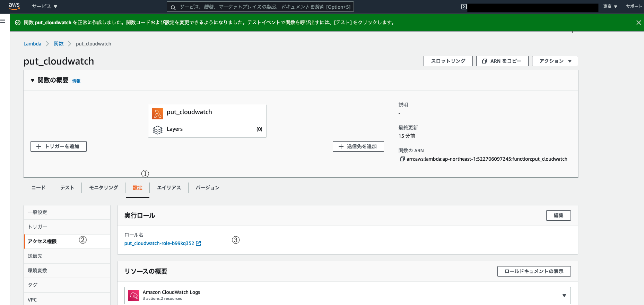This screenshot has width=644, height=305.
Task: Click the Amazon CloudWatch Logs service icon
Action: pyautogui.click(x=134, y=295)
